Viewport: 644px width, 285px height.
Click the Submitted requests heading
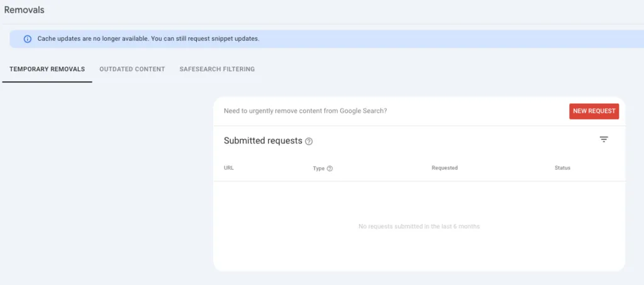point(263,140)
